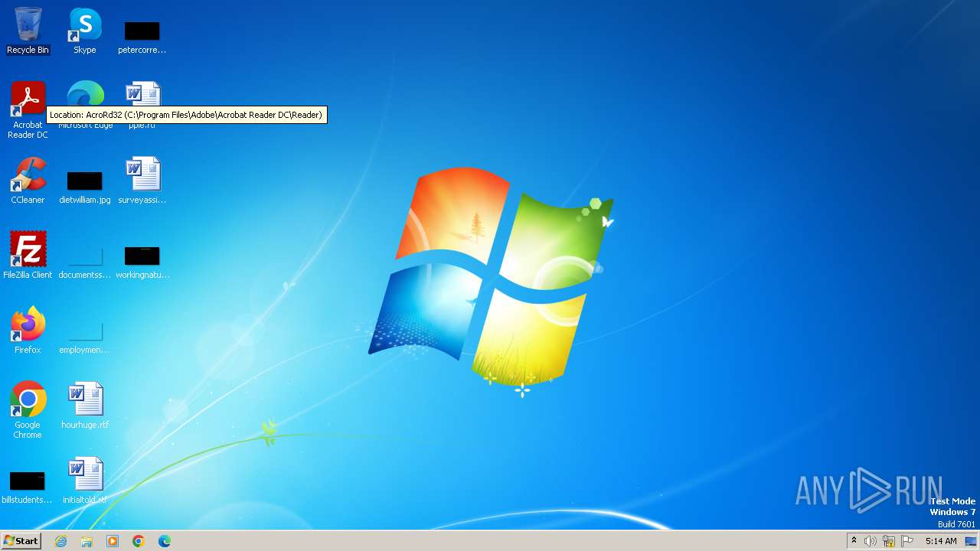Launch Edge from the taskbar
Image resolution: width=980 pixels, height=551 pixels.
click(x=165, y=541)
